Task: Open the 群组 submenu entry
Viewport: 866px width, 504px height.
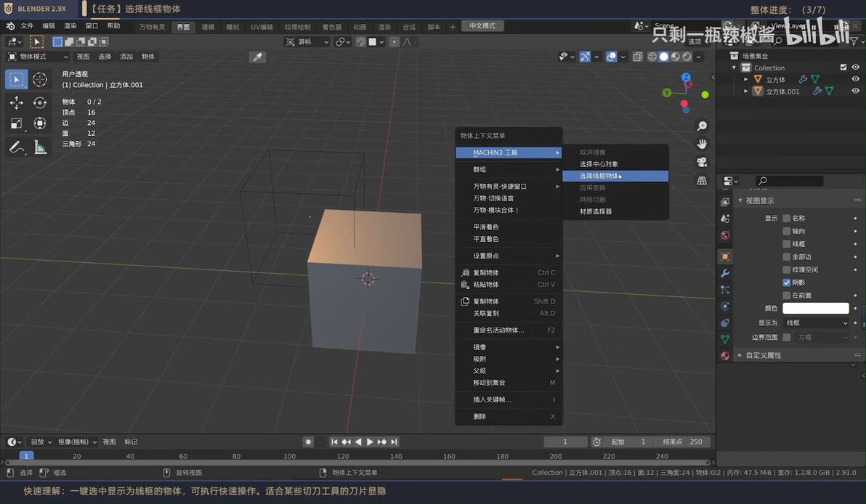Action: (x=509, y=170)
